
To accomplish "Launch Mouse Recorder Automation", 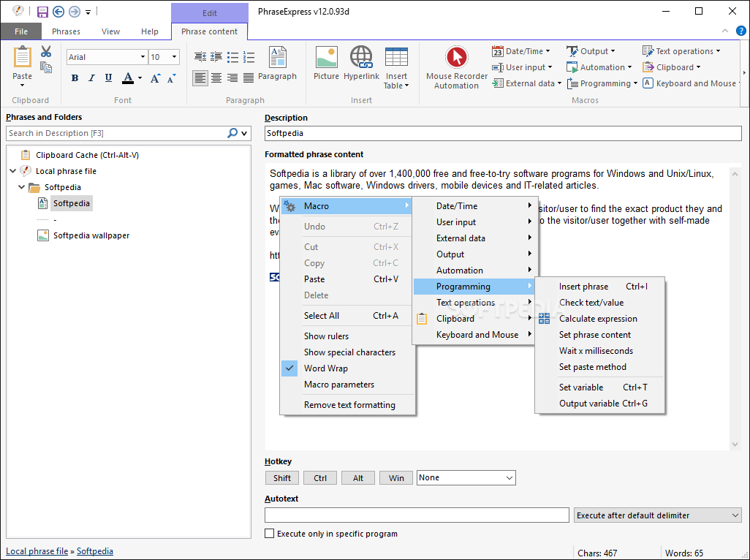I will [457, 67].
